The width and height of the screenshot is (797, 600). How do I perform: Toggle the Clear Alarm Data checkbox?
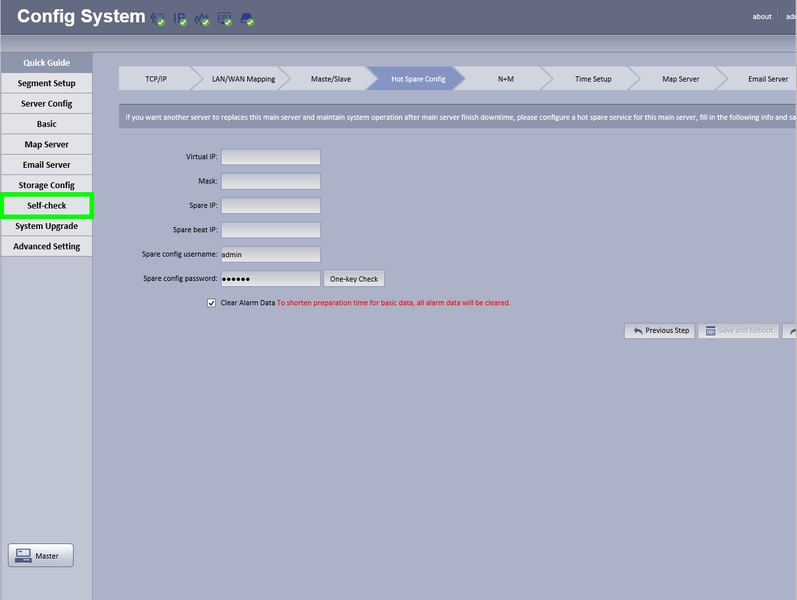pos(211,303)
